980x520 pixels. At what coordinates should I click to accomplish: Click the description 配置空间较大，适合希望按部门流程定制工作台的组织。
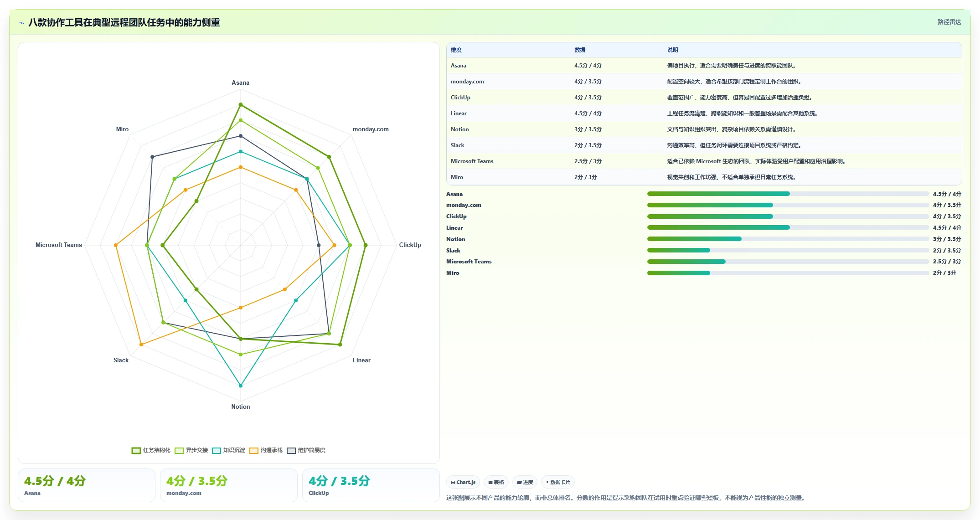[734, 82]
